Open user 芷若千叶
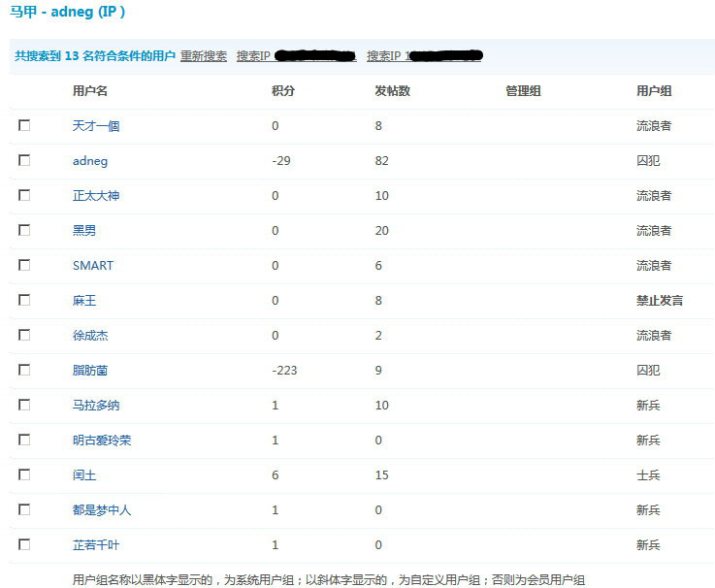 point(96,545)
